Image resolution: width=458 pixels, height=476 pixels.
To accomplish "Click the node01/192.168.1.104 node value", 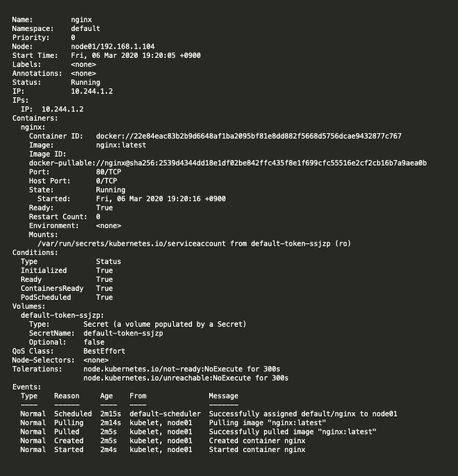I will 112,46.
